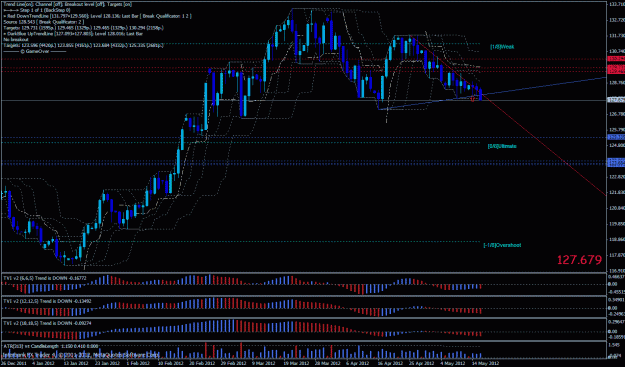Click the dark blue up trend line extension
Image resolution: width=625 pixels, height=367 pixels.
pyautogui.click(x=544, y=86)
